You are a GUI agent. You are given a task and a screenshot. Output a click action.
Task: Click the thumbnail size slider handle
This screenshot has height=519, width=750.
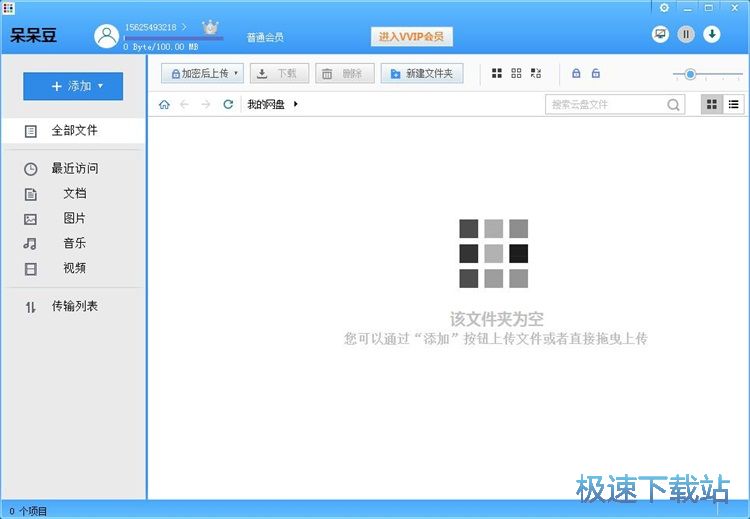(690, 74)
